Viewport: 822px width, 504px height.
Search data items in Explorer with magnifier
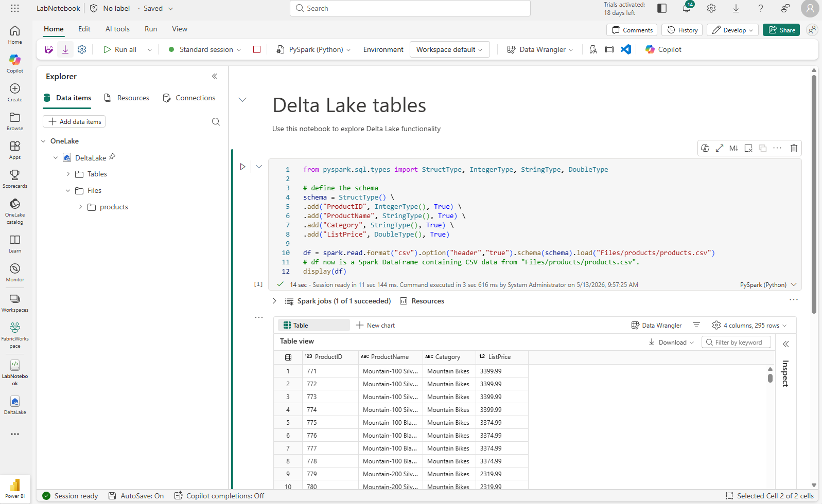click(x=216, y=122)
